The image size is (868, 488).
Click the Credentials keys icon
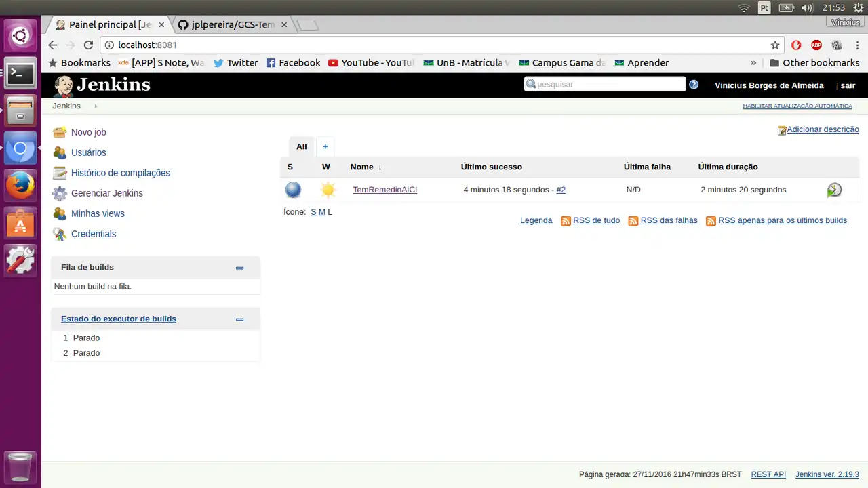[60, 234]
